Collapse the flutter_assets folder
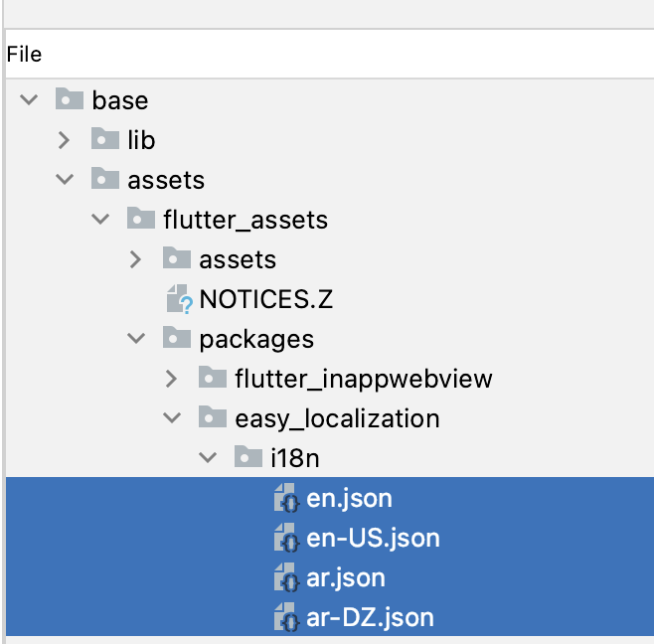 (x=100, y=219)
